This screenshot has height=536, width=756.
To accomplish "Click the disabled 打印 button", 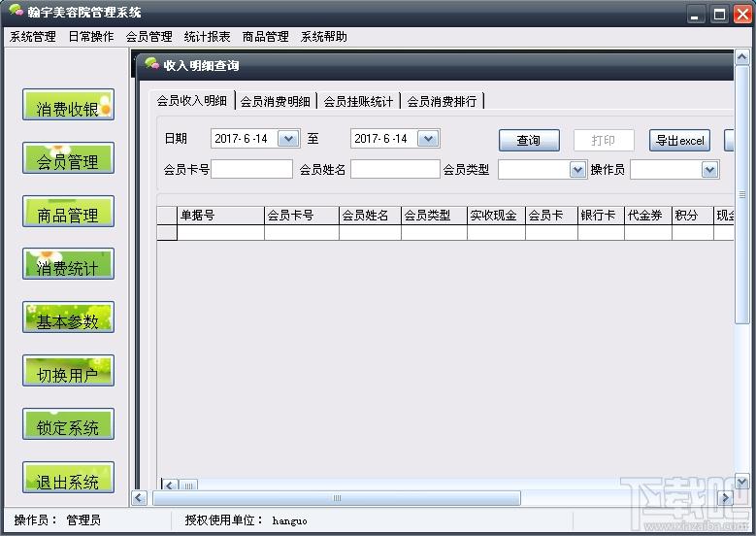I will tap(604, 141).
